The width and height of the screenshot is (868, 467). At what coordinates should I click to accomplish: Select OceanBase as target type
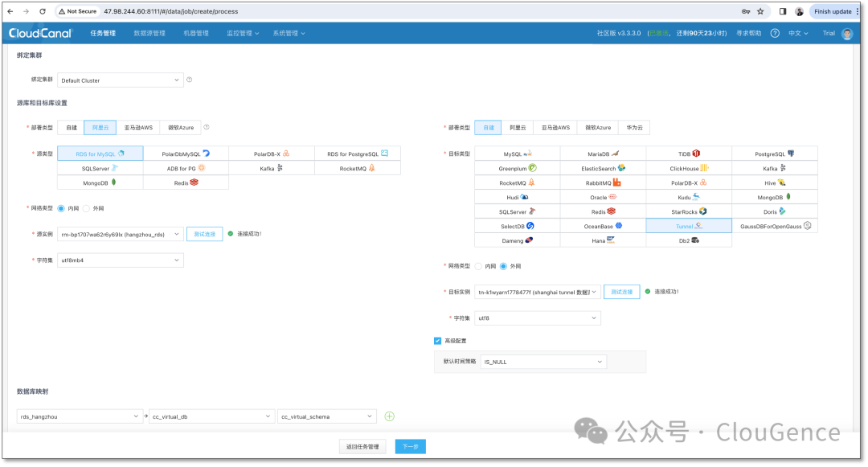tap(603, 226)
